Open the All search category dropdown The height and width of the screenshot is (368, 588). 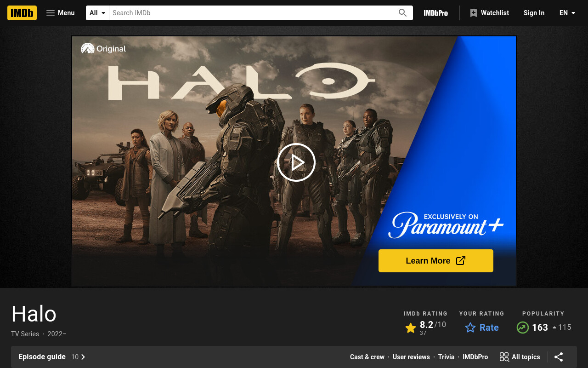pyautogui.click(x=98, y=13)
